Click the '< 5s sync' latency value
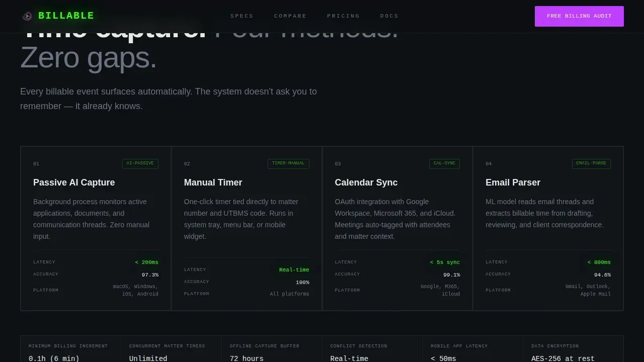Screen dimensions: 644x362 [x=445, y=262]
